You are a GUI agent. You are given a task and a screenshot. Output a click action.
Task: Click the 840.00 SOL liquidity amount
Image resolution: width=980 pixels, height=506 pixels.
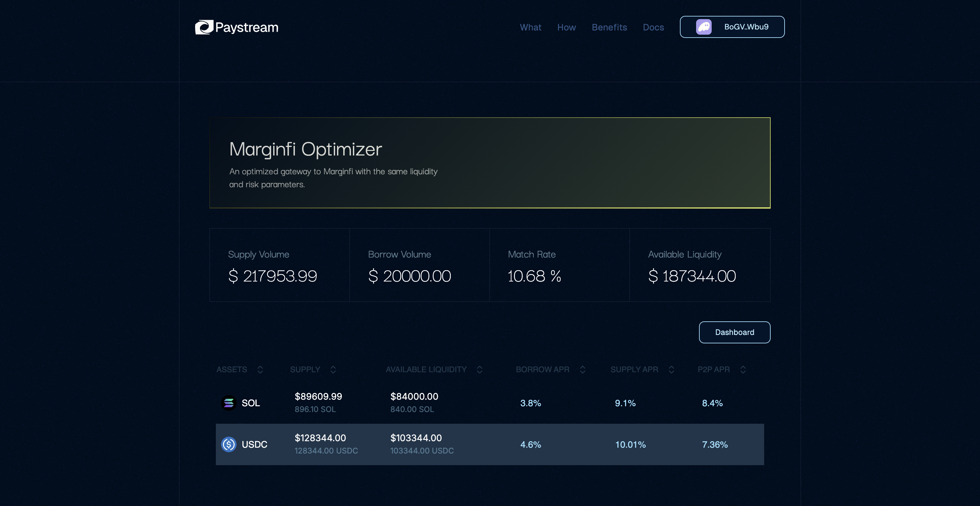[412, 409]
